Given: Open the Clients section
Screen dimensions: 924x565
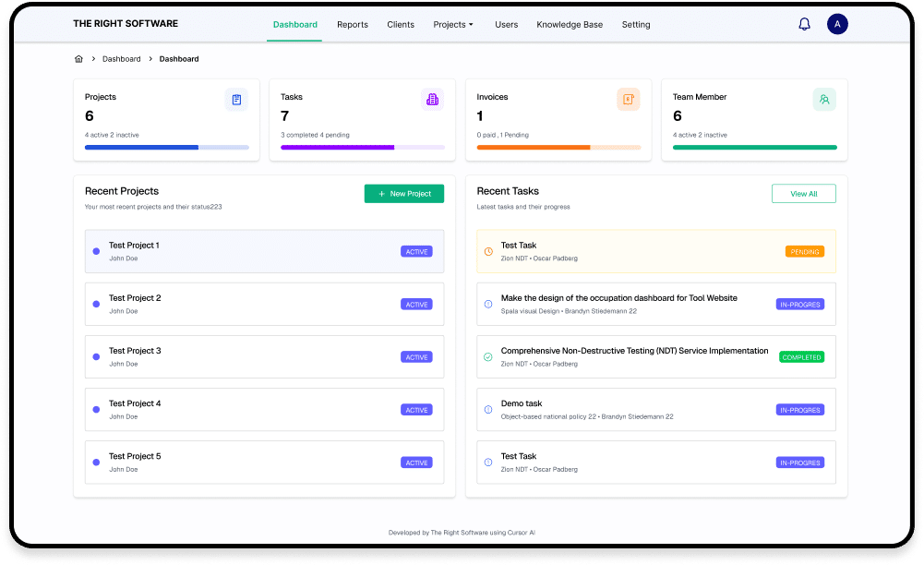Looking at the screenshot, I should pyautogui.click(x=401, y=25).
